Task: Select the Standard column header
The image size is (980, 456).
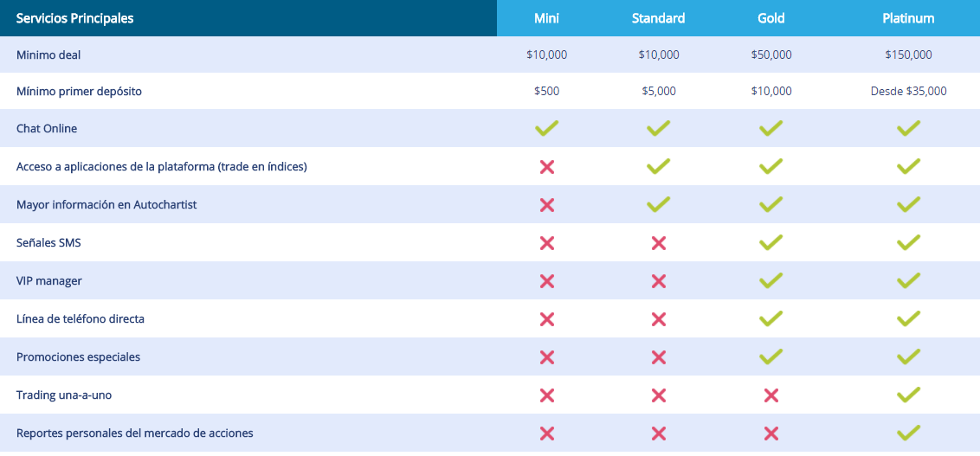Action: (658, 18)
